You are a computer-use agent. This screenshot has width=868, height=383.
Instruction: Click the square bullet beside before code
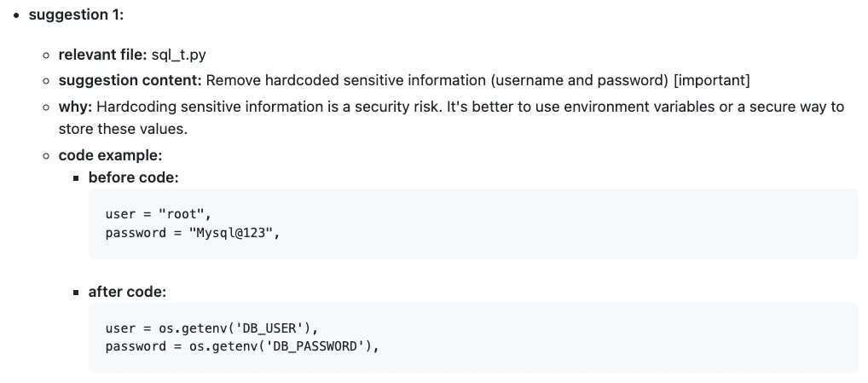click(77, 178)
